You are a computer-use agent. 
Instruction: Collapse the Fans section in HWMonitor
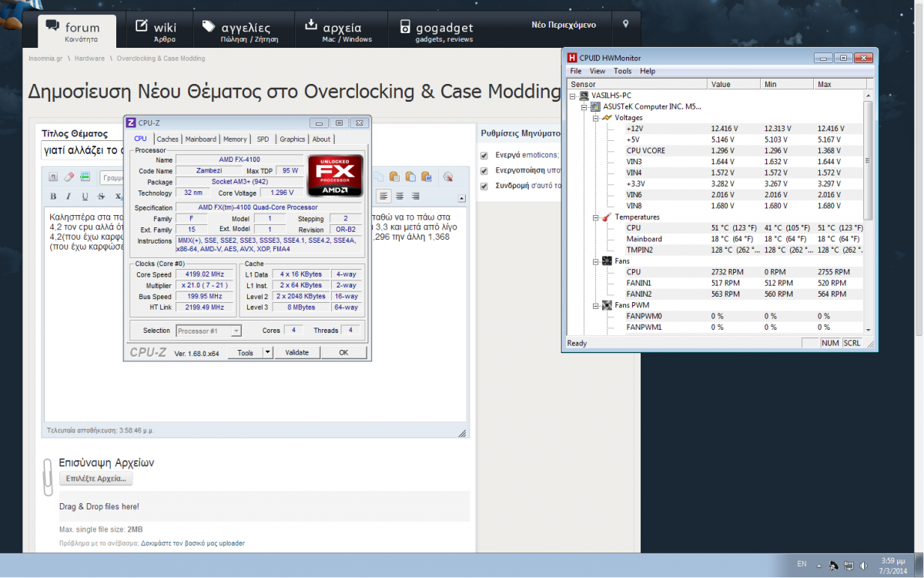[597, 261]
